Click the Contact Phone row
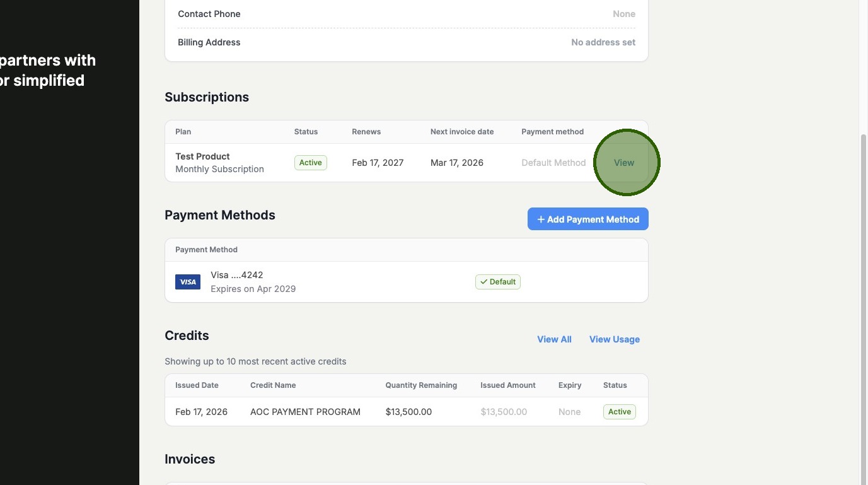 tap(406, 14)
